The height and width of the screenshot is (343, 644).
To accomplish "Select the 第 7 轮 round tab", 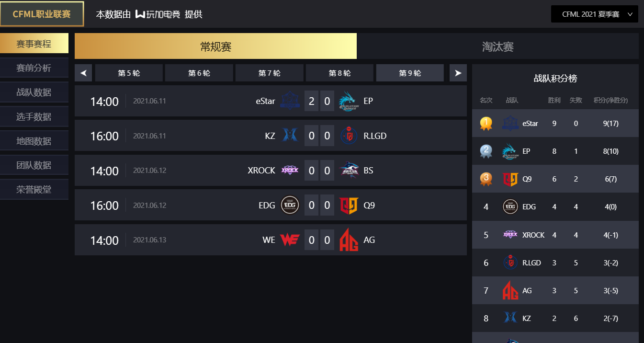I will [270, 73].
